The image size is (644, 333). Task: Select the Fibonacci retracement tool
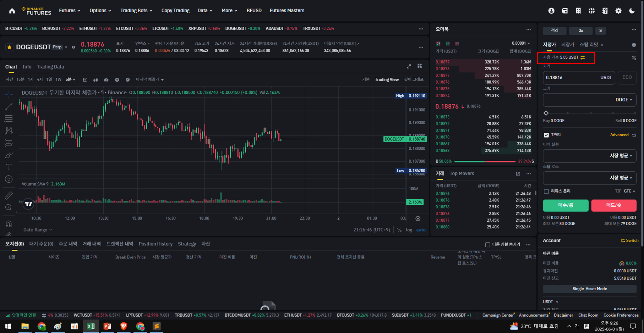coord(9,119)
